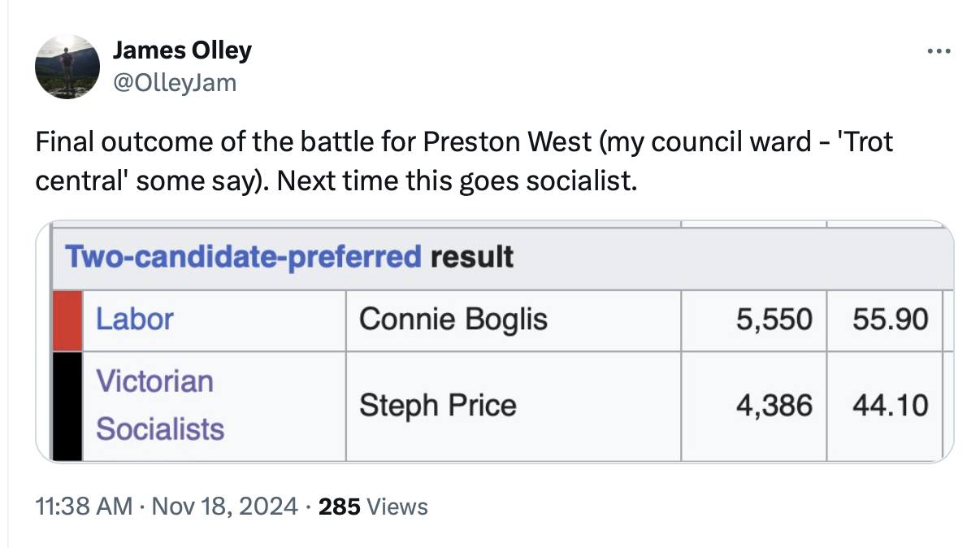Open James Olley's profile avatar
The image size is (980, 548).
click(67, 67)
